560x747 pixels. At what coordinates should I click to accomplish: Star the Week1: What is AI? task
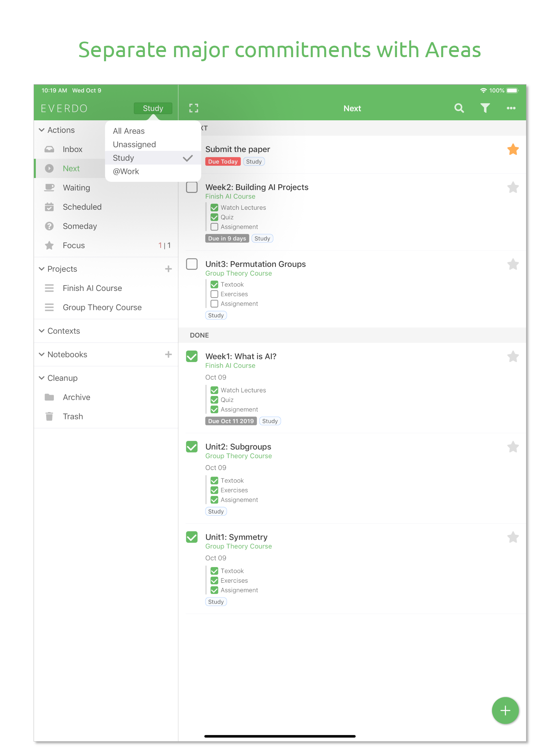[513, 357]
